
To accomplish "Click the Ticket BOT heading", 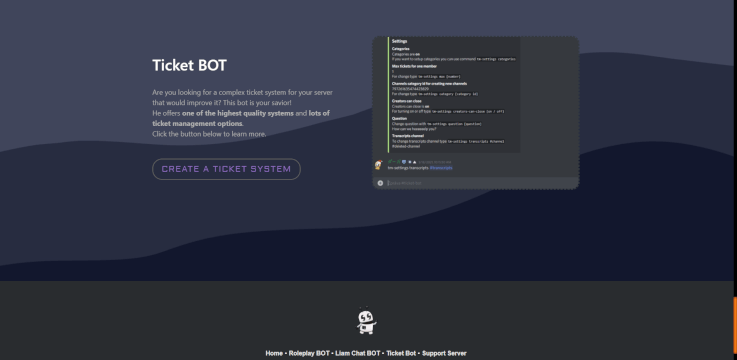I will point(189,65).
